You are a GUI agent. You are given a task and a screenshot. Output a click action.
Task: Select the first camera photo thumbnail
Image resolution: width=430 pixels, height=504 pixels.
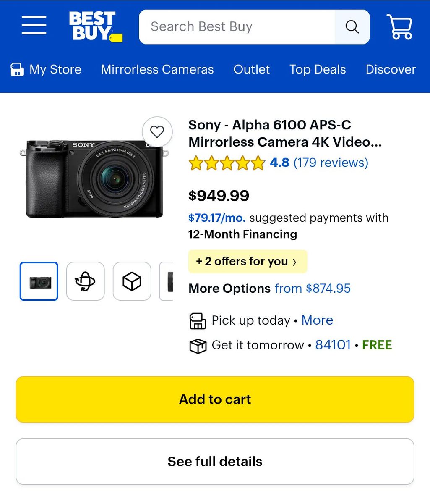39,281
